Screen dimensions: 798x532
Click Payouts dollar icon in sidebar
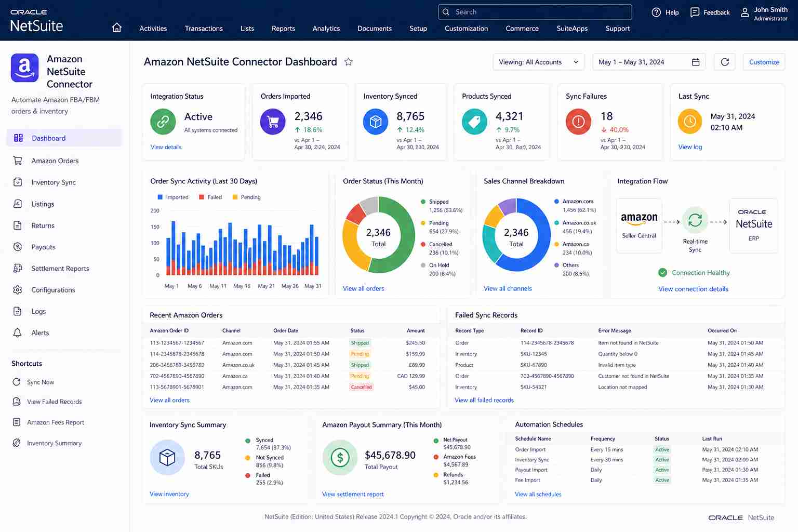coord(18,247)
